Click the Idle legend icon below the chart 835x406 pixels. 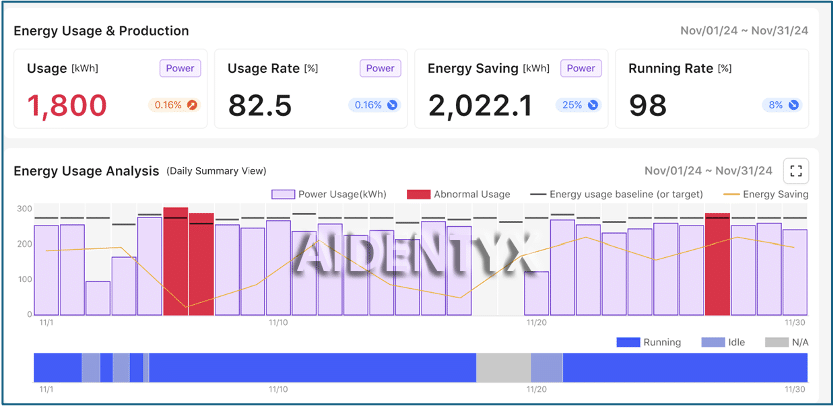point(713,342)
